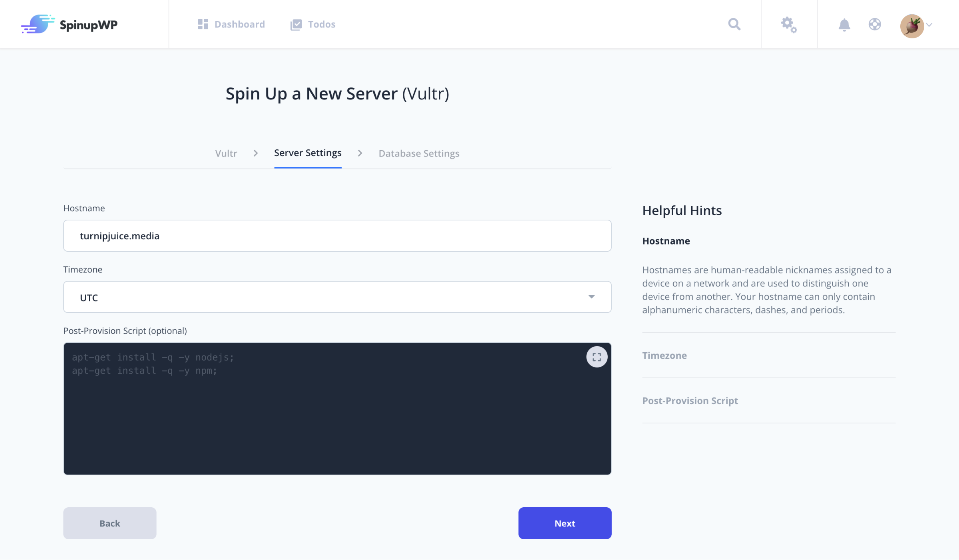Switch to the Vultr tab

pos(225,153)
